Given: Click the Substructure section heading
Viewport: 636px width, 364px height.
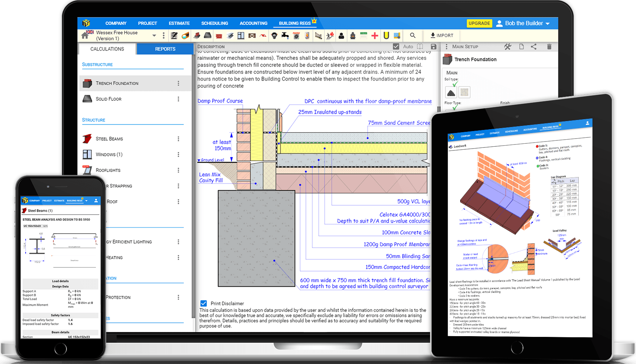Looking at the screenshot, I should click(x=97, y=64).
